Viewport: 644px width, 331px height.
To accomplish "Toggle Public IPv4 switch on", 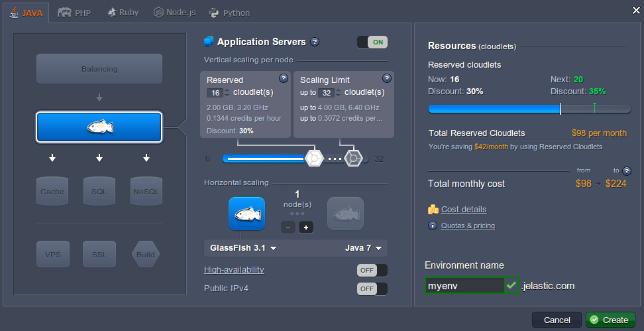I will pyautogui.click(x=372, y=289).
